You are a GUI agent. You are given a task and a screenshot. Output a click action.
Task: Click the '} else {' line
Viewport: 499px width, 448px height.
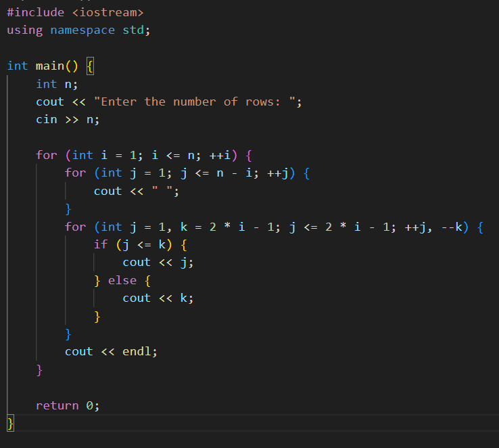(x=122, y=281)
